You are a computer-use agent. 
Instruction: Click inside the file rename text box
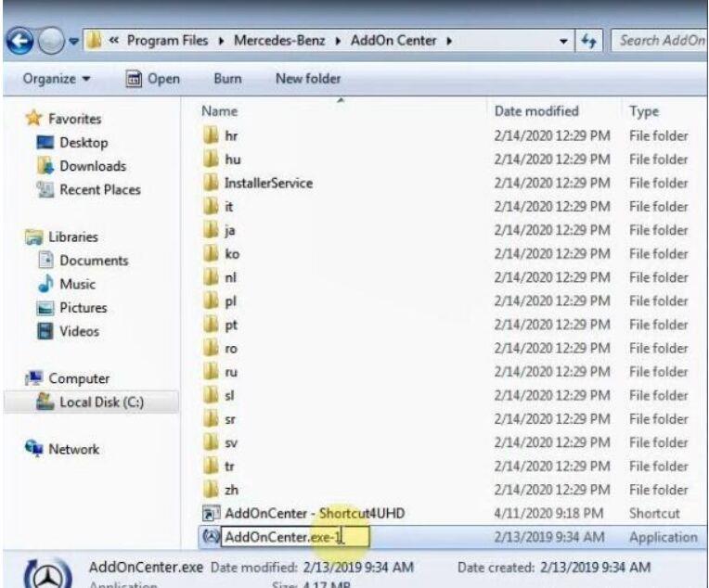[295, 537]
